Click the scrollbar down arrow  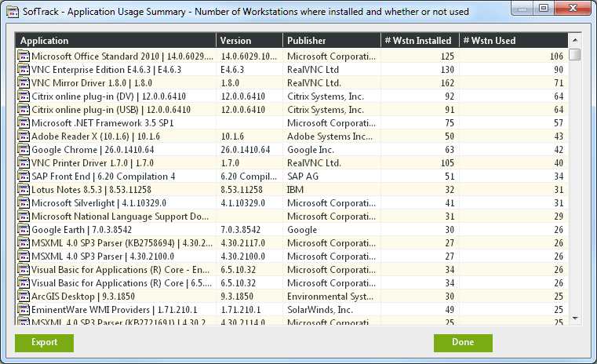575,318
